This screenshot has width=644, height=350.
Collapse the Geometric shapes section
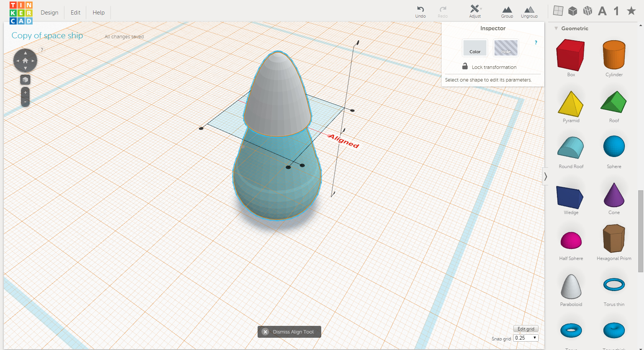(x=556, y=28)
